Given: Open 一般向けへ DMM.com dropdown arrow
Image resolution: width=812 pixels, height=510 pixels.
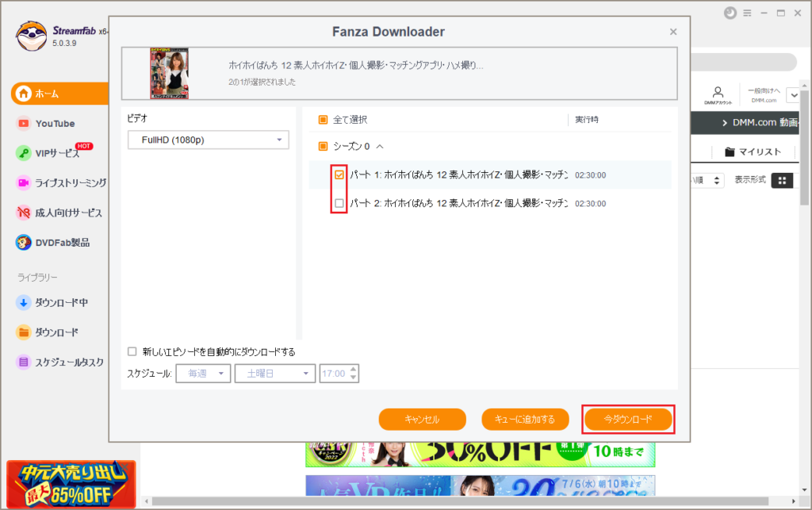Looking at the screenshot, I should click(794, 95).
